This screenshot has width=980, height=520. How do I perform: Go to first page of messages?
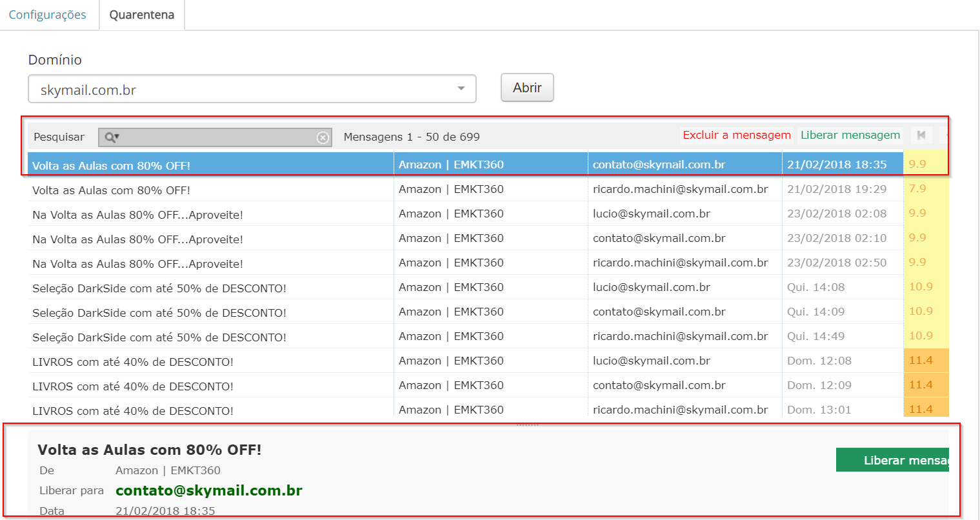pos(921,135)
